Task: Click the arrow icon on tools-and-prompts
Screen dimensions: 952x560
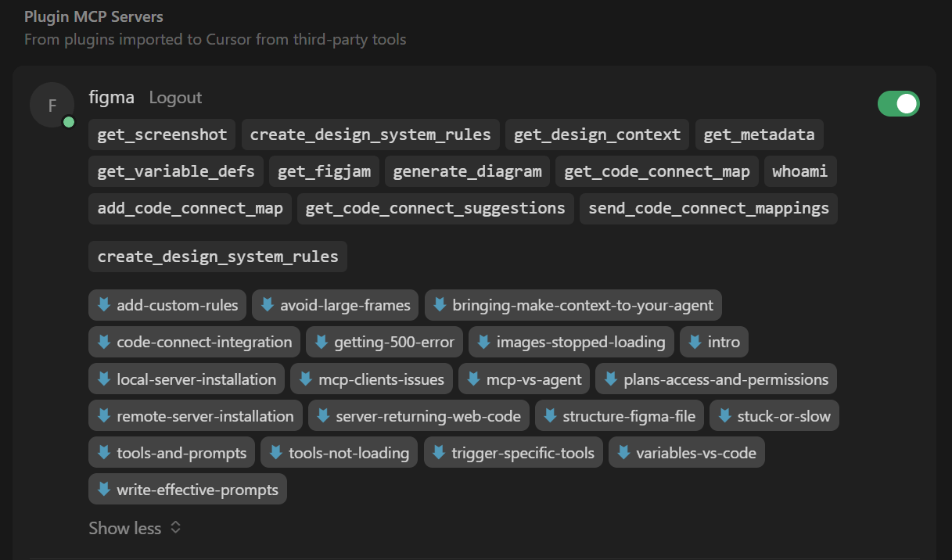Action: point(103,452)
